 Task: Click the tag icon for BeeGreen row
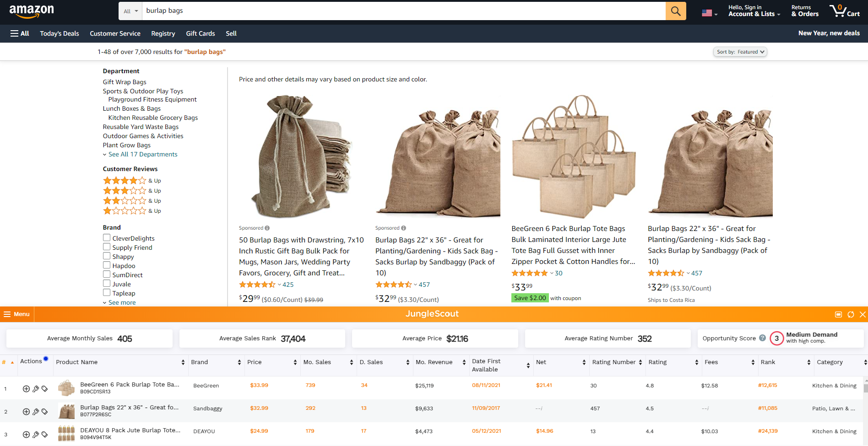point(44,389)
